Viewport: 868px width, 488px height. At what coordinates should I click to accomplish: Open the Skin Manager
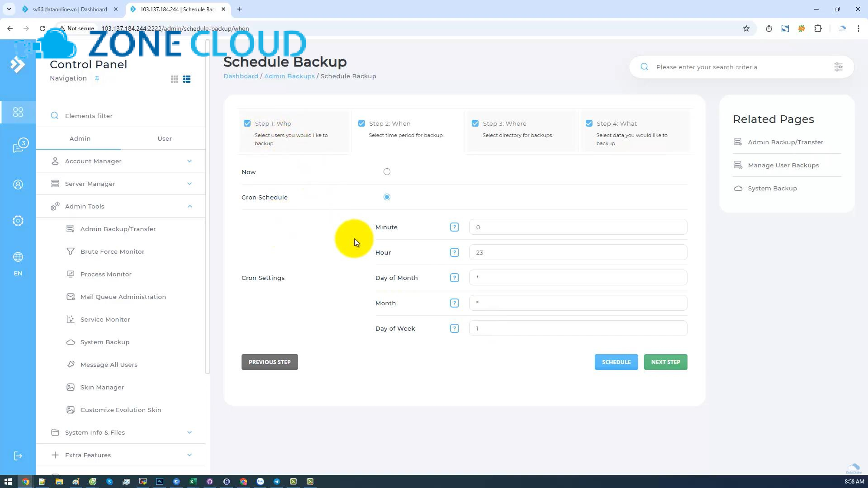pos(71,387)
